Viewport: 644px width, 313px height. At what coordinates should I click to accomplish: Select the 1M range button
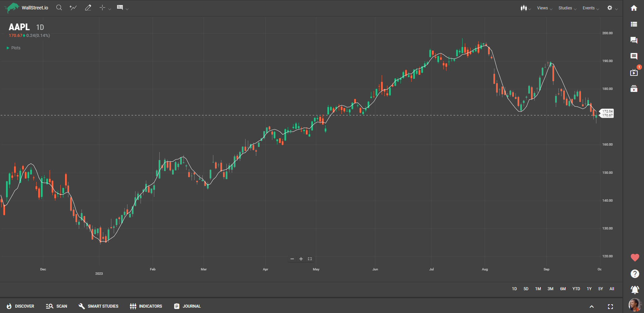(538, 289)
